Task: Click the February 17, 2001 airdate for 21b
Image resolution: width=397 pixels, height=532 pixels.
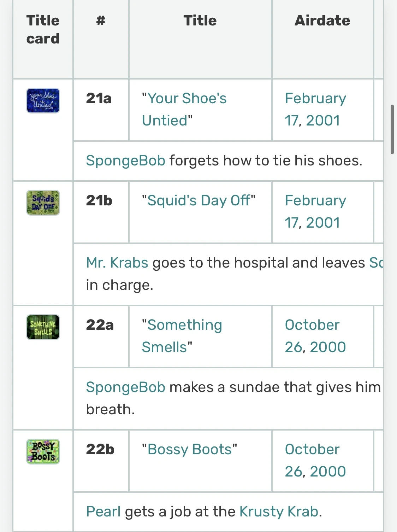Action: [x=315, y=211]
